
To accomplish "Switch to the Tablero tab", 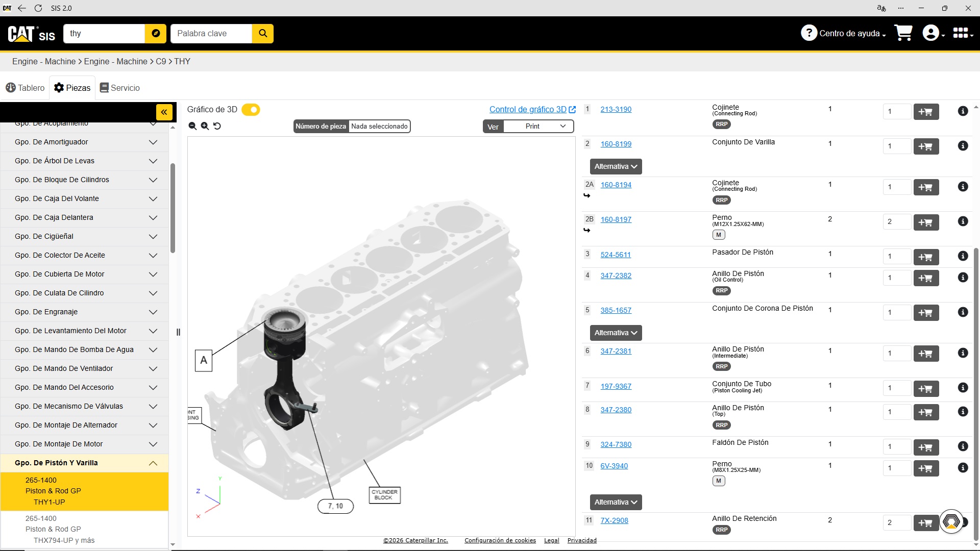I will click(x=25, y=88).
